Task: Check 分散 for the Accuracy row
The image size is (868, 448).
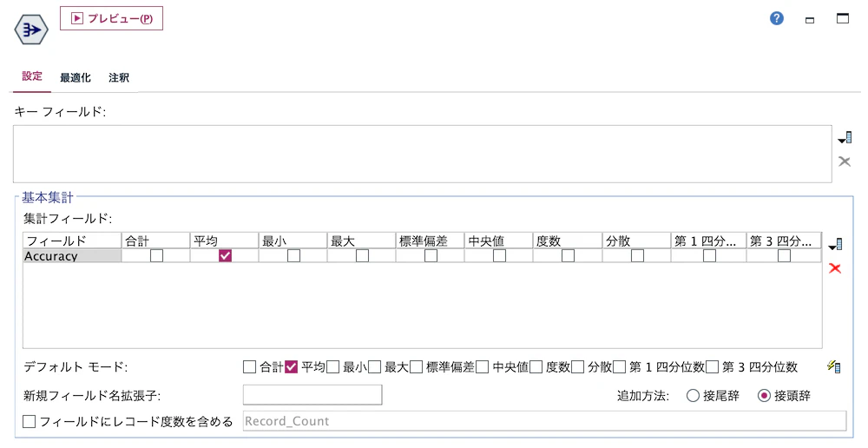Action: tap(637, 256)
